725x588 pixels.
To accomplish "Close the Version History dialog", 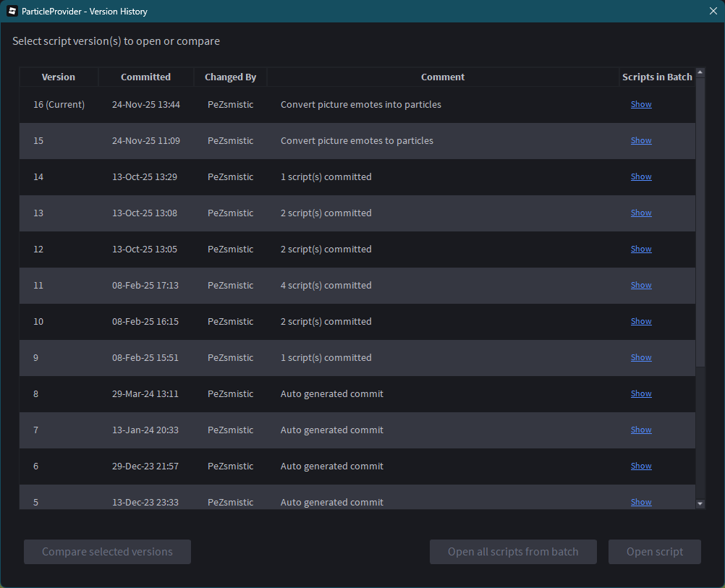I will pyautogui.click(x=713, y=11).
